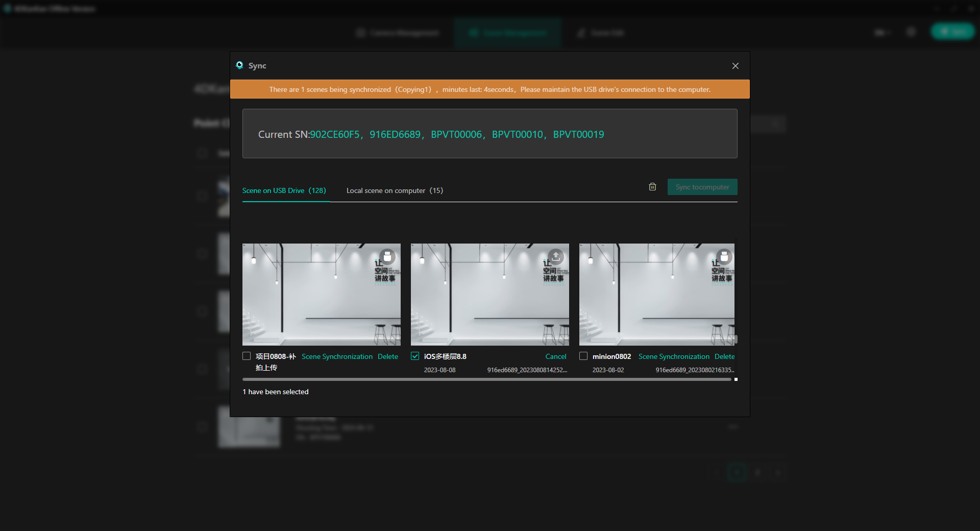Cancel synchronization of iOS多楼层8.8 scene

[x=555, y=356]
